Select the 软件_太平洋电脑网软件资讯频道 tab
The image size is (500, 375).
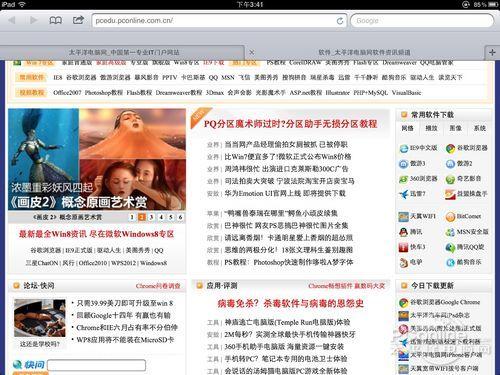(364, 52)
